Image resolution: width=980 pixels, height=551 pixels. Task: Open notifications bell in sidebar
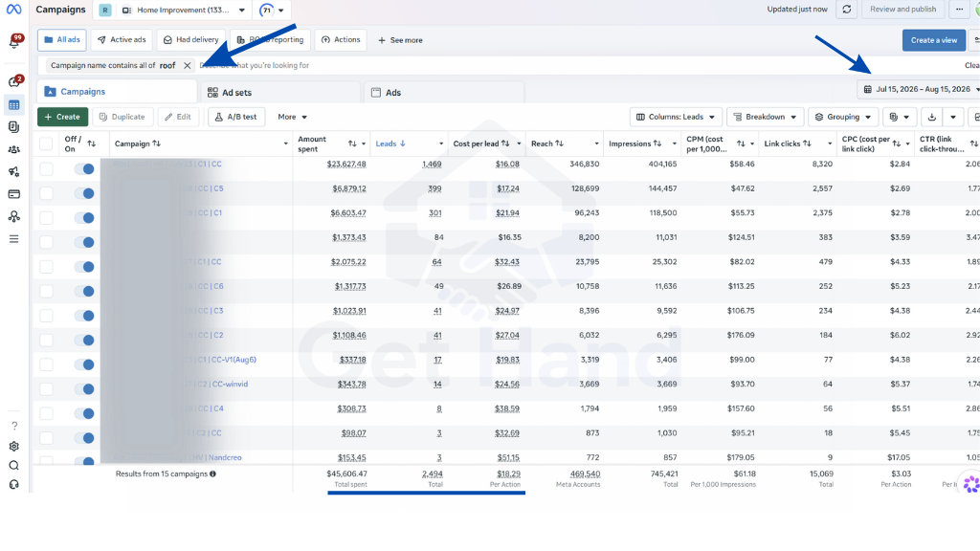click(x=14, y=42)
